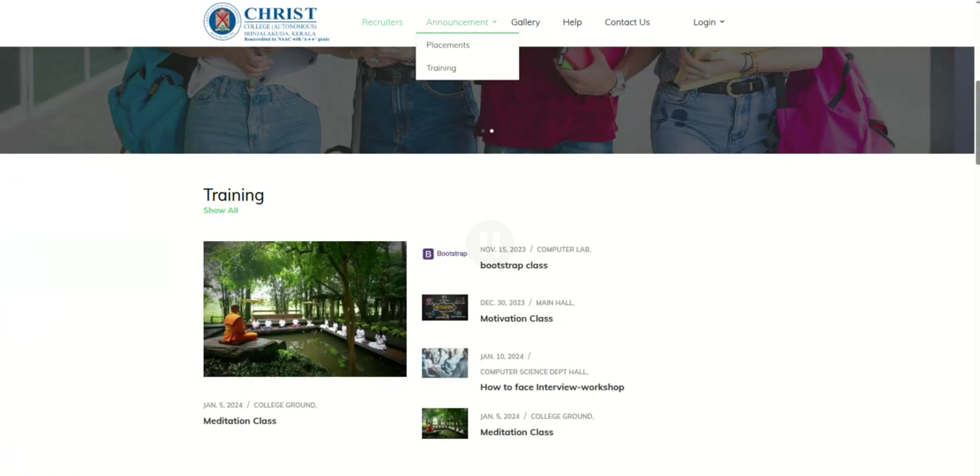Screen dimensions: 980x476
Task: Select the second carousel slide dot
Action: click(x=491, y=131)
